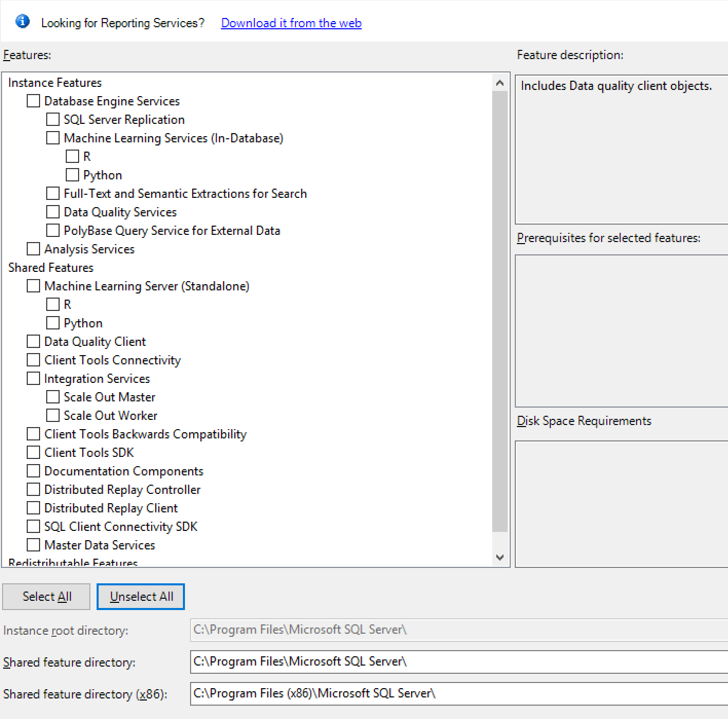Tick Documentation Components
Viewport: 728px width, 719px height.
(x=33, y=471)
